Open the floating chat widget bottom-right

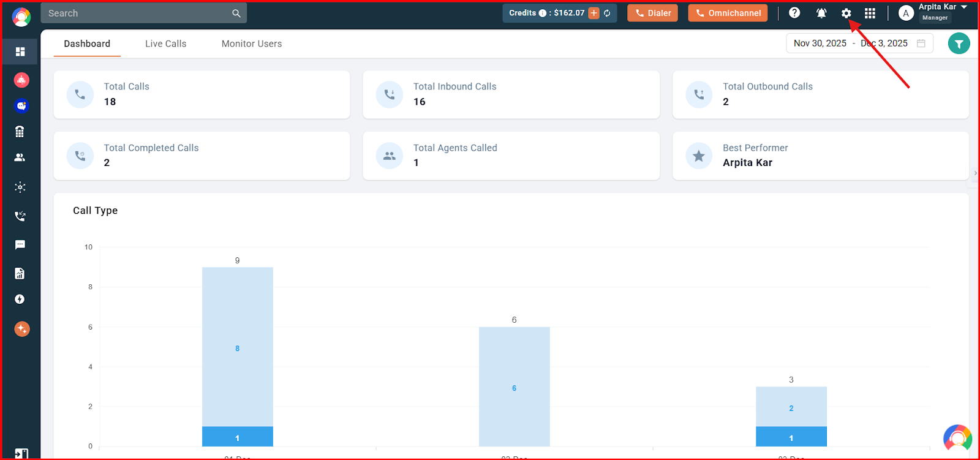[958, 438]
